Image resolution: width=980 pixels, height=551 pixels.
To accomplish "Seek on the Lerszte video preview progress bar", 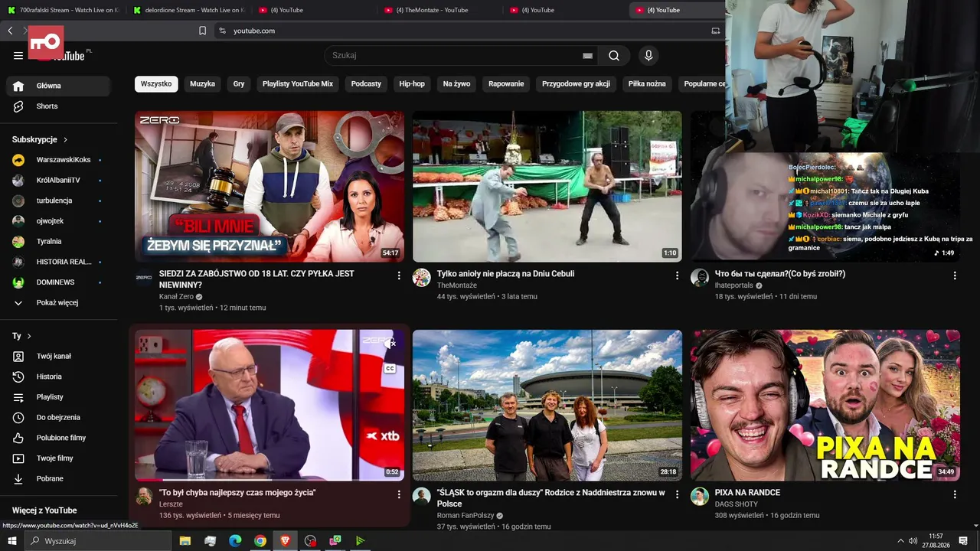I will pyautogui.click(x=269, y=480).
